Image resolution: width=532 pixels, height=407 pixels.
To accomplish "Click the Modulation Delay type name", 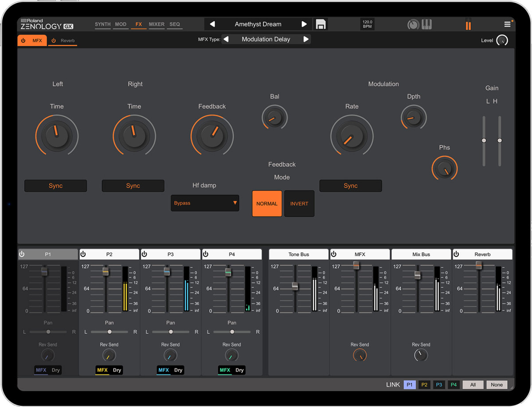I will [266, 39].
